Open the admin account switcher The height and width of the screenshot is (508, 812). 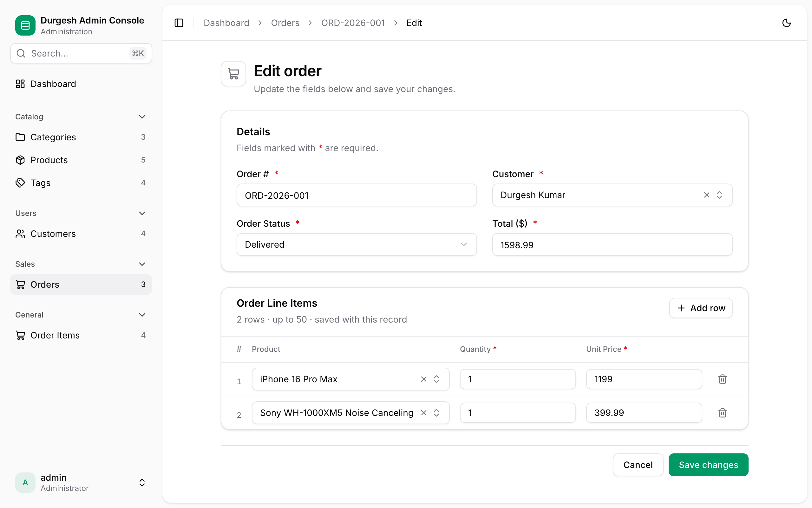coord(81,483)
